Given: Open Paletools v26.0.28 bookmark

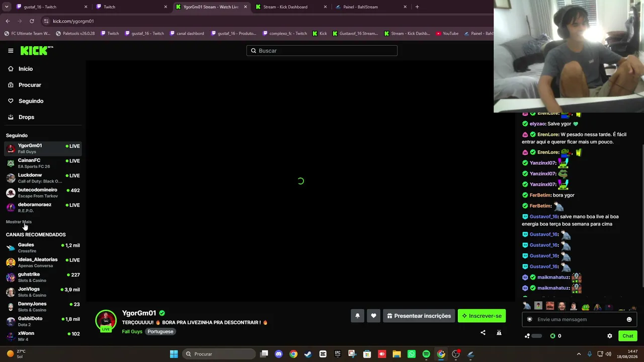Looking at the screenshot, I should [x=75, y=34].
